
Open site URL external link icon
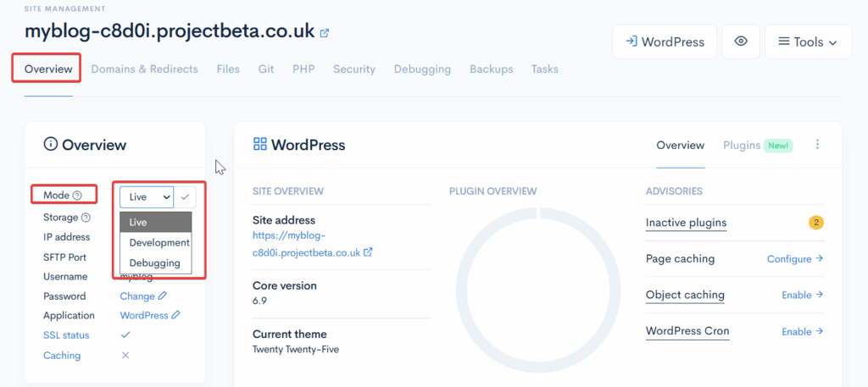tap(325, 33)
